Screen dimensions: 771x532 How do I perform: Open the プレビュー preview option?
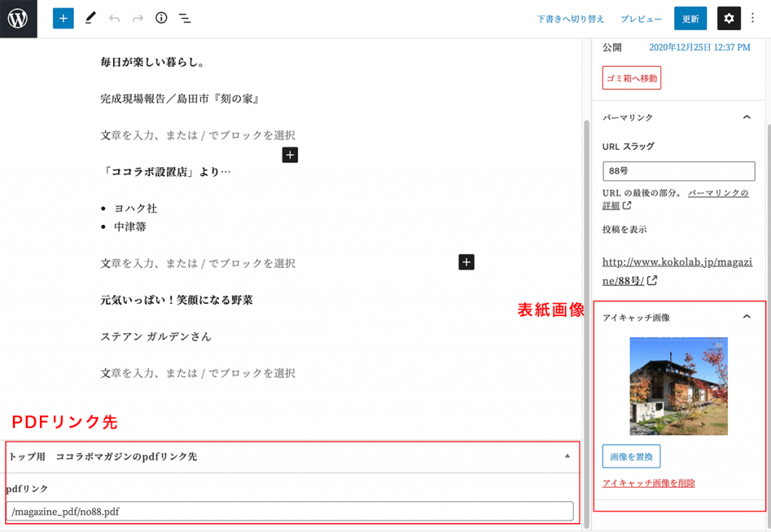(x=641, y=20)
